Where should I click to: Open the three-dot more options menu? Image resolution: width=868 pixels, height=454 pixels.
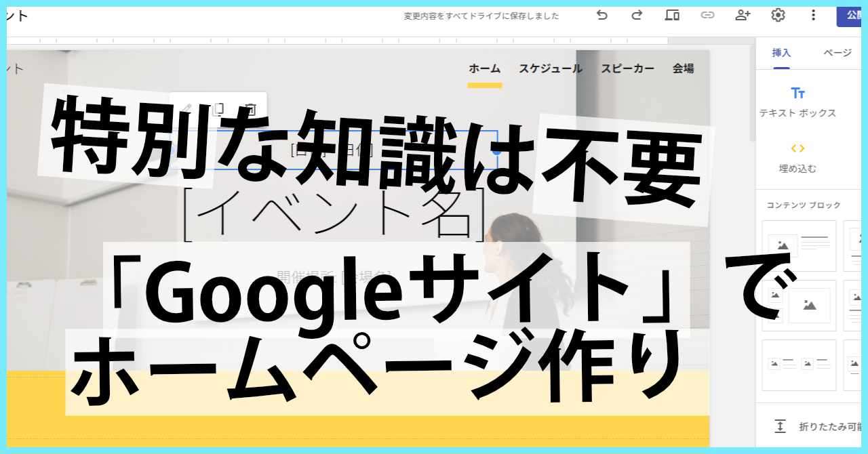[x=813, y=15]
